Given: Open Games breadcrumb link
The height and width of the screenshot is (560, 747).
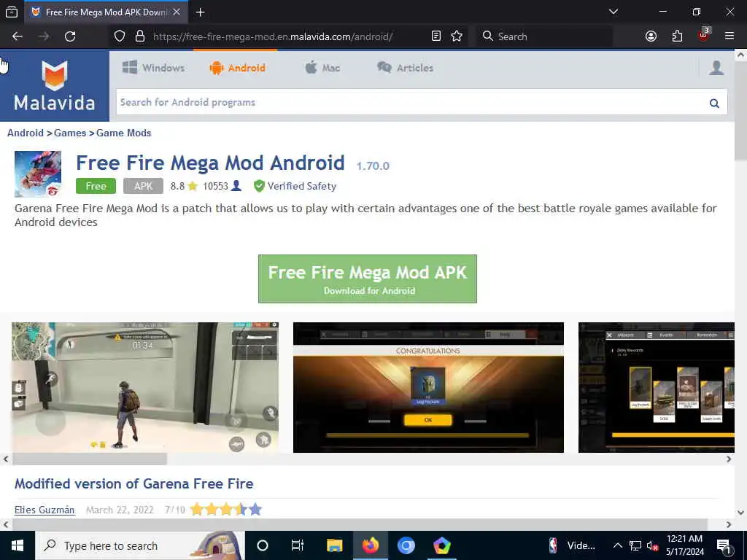Looking at the screenshot, I should point(70,133).
